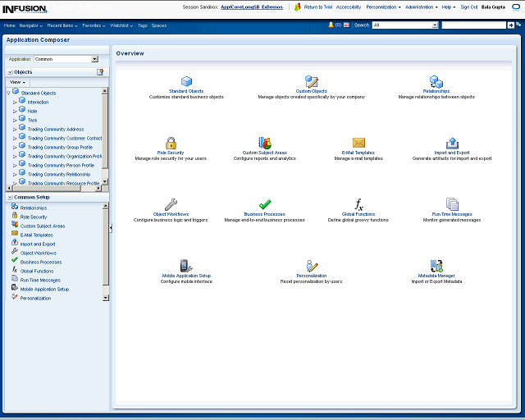
Task: Open the Object Workflows wrench icon
Action: 171,204
